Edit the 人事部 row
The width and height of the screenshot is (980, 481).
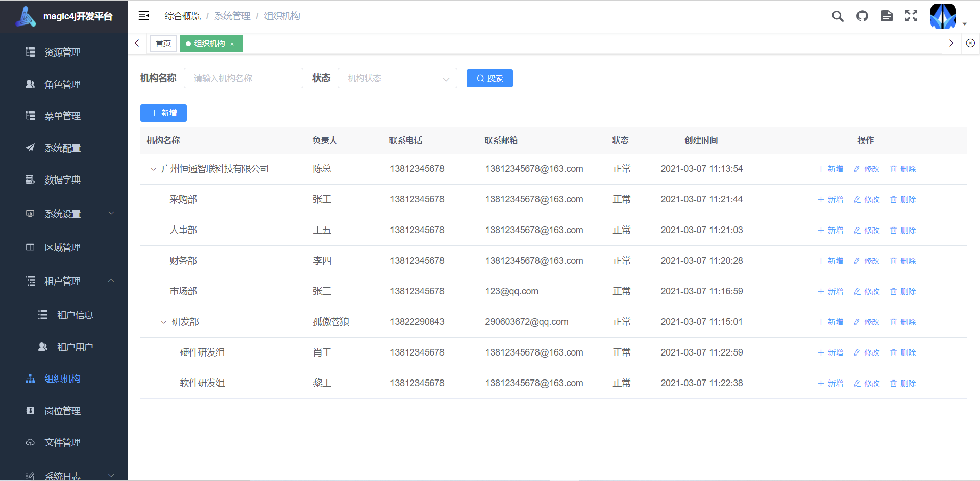867,230
